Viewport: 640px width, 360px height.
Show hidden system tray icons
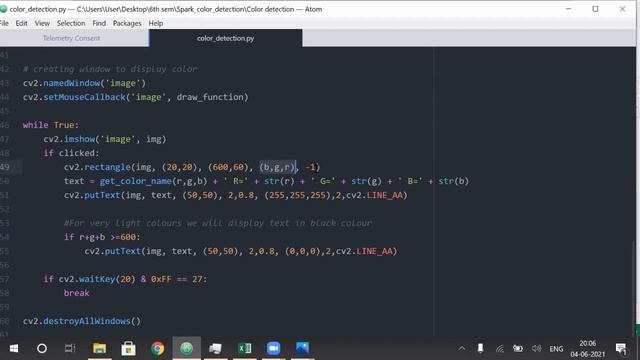pyautogui.click(x=462, y=348)
